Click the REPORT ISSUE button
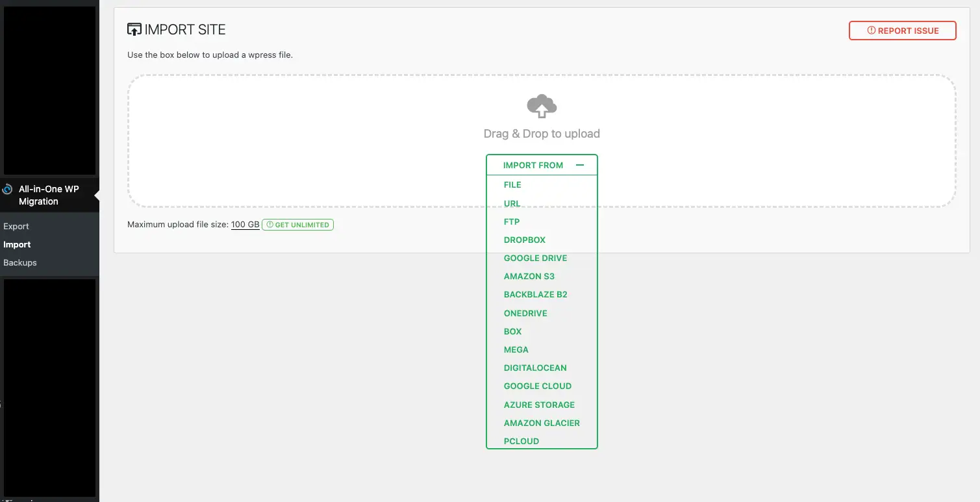 pyautogui.click(x=903, y=31)
